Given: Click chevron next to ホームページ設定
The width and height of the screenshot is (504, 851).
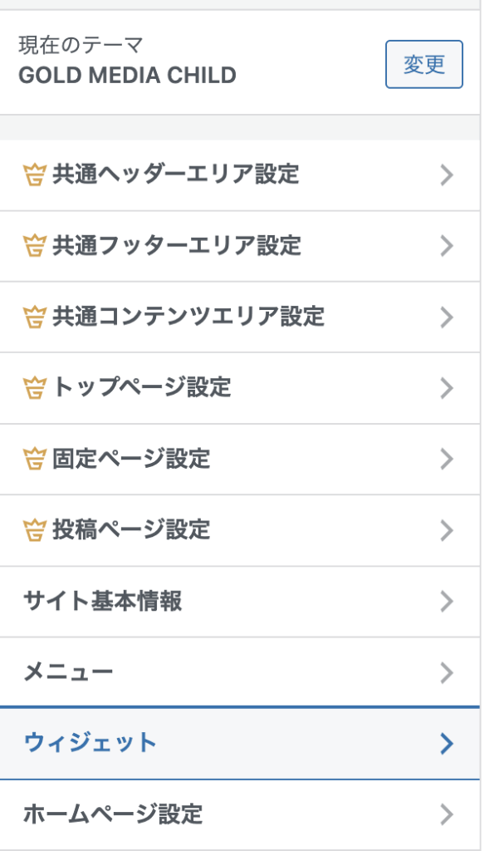Looking at the screenshot, I should pyautogui.click(x=447, y=814).
